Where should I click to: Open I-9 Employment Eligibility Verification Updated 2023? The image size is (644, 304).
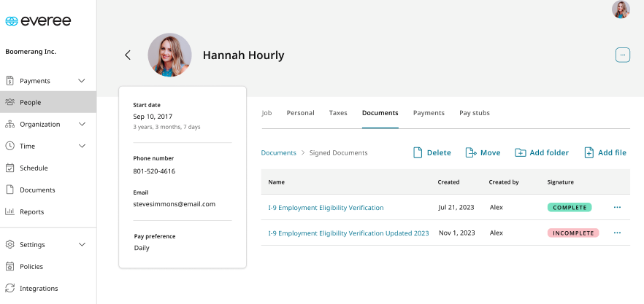(x=348, y=233)
